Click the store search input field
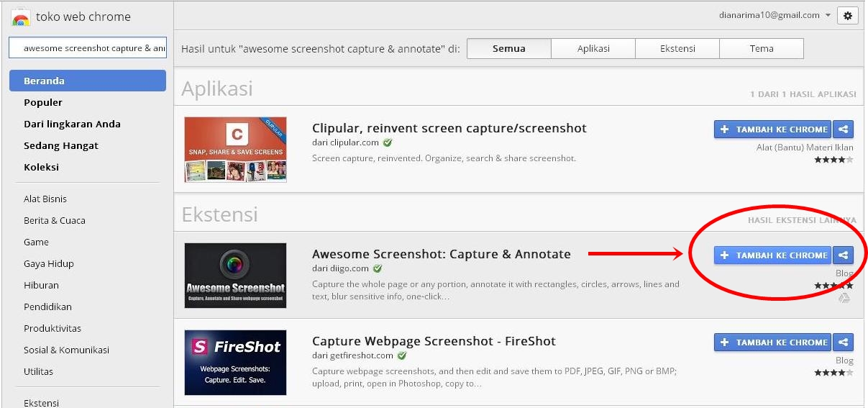868x408 pixels. coord(88,48)
